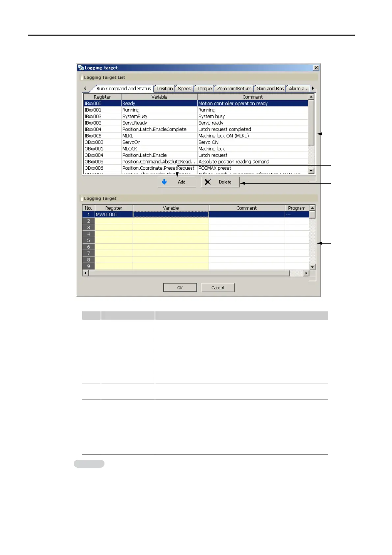The width and height of the screenshot is (392, 555).
Task: Select row OBxx000 ServoOn
Action: pyautogui.click(x=196, y=142)
